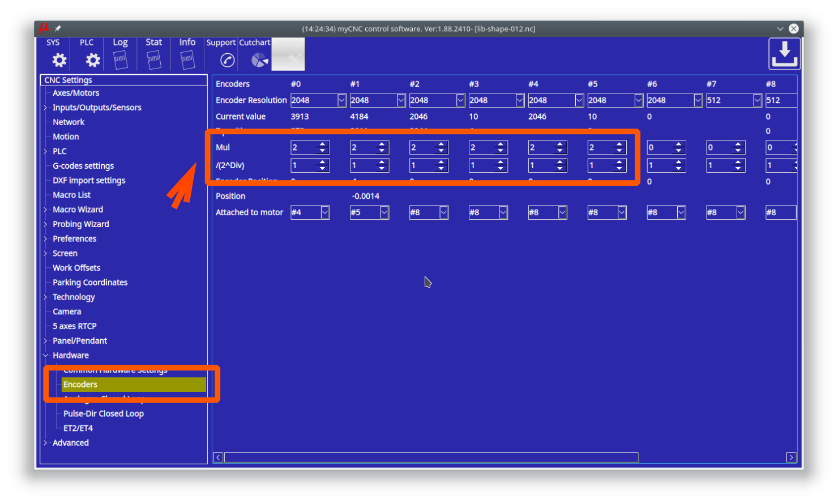The width and height of the screenshot is (838, 504).
Task: Open the Cutchart pie icon
Action: click(x=259, y=60)
